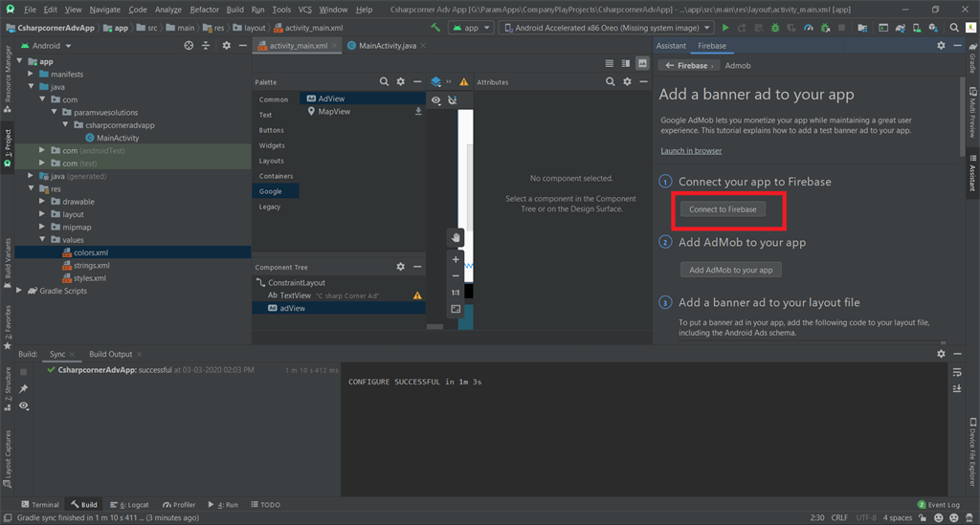
Task: Click the Sync Project with Gradle icon
Action: click(900, 28)
